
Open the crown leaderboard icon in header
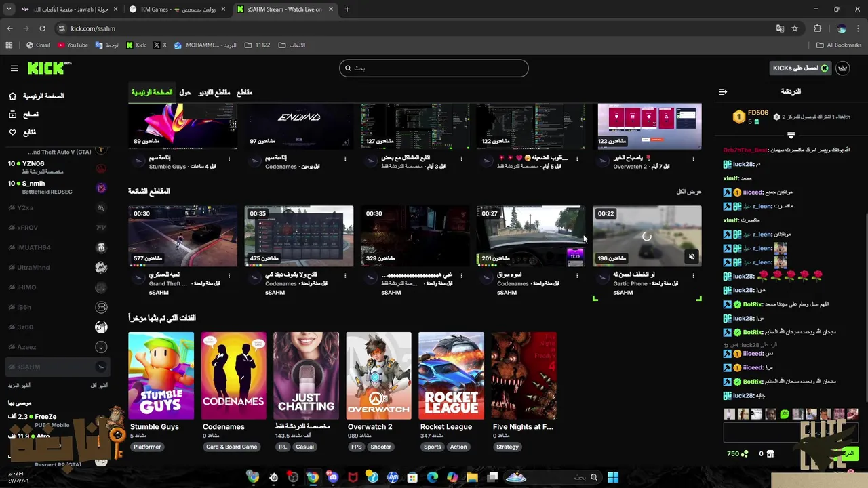[x=843, y=68]
